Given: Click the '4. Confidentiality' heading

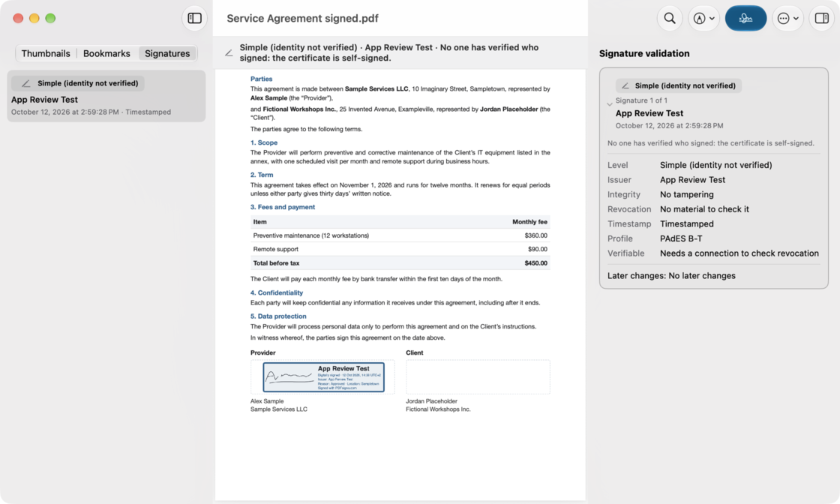Looking at the screenshot, I should tap(277, 292).
